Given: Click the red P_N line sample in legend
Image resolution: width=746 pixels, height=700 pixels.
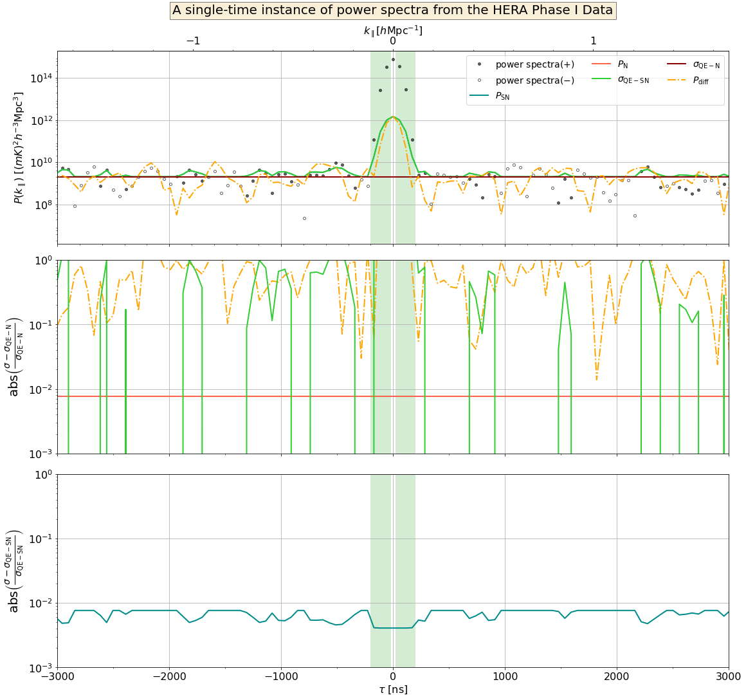Looking at the screenshot, I should click(x=601, y=65).
